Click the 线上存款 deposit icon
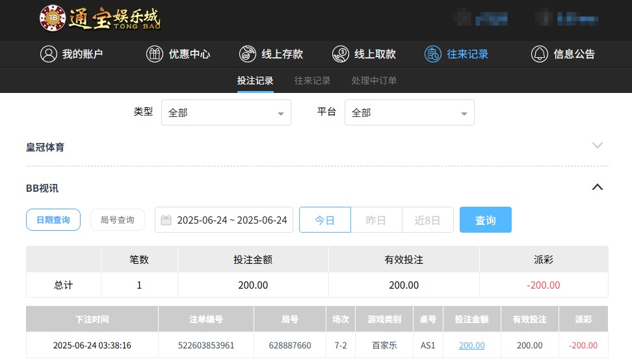 (248, 54)
